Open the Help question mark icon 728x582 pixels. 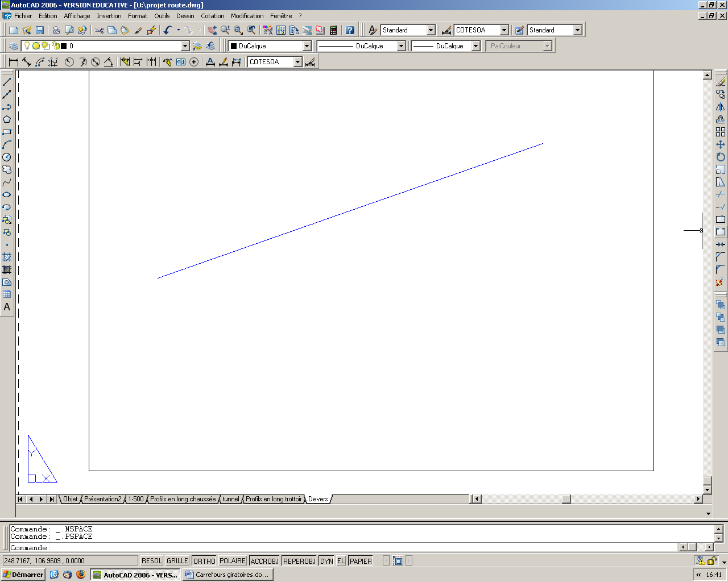point(350,30)
